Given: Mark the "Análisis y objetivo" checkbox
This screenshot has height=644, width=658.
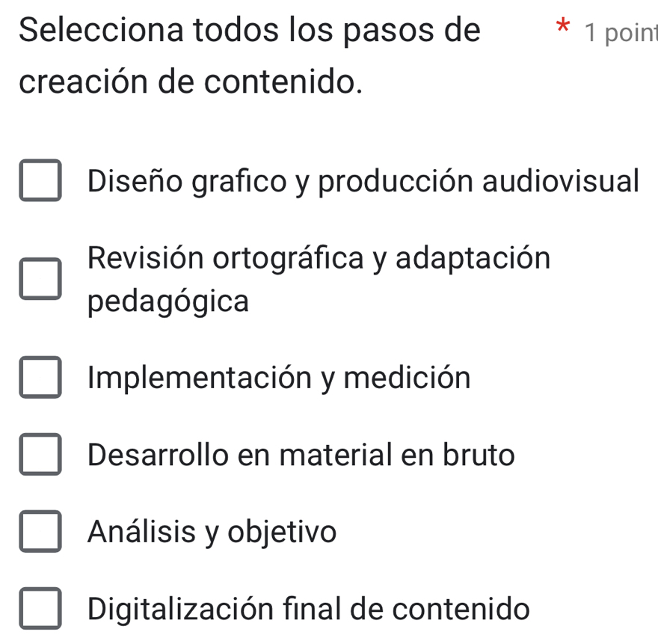Looking at the screenshot, I should (x=40, y=533).
